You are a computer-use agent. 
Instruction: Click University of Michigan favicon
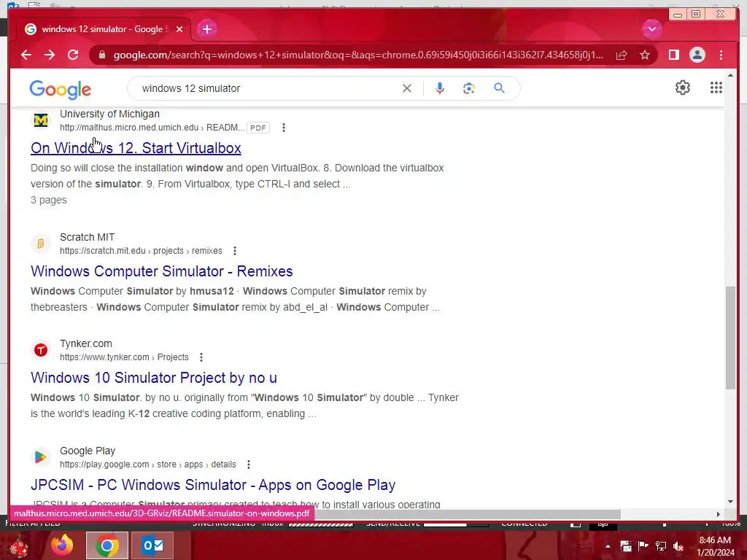tap(41, 120)
